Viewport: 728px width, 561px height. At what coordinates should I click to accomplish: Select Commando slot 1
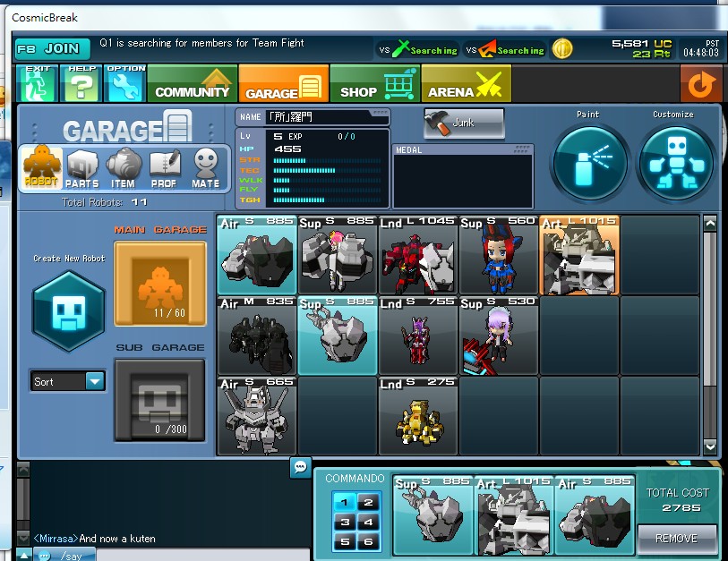pos(344,502)
